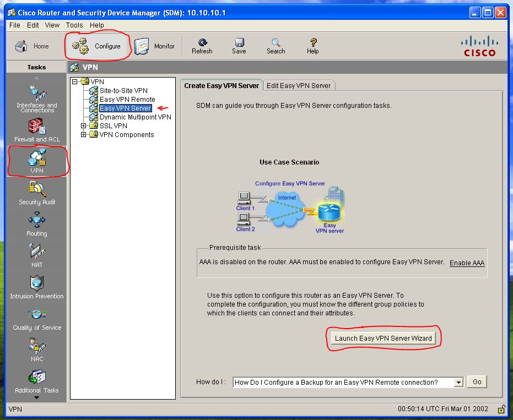This screenshot has width=513, height=420.
Task: Click the lock icon in status bar
Action: coord(501,409)
